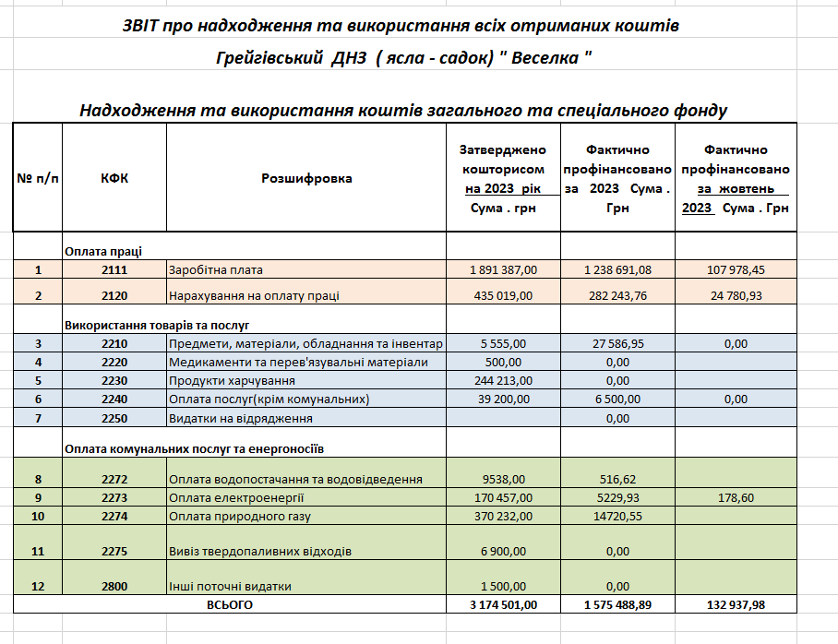The image size is (838, 644).
Task: Select value 9538,00
Action: [x=503, y=472]
